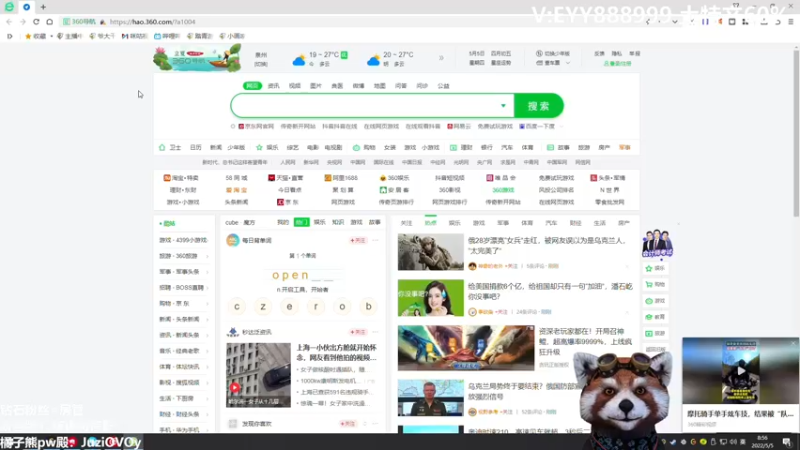
Task: Click right sidebar 旅游 icon
Action: point(649,334)
